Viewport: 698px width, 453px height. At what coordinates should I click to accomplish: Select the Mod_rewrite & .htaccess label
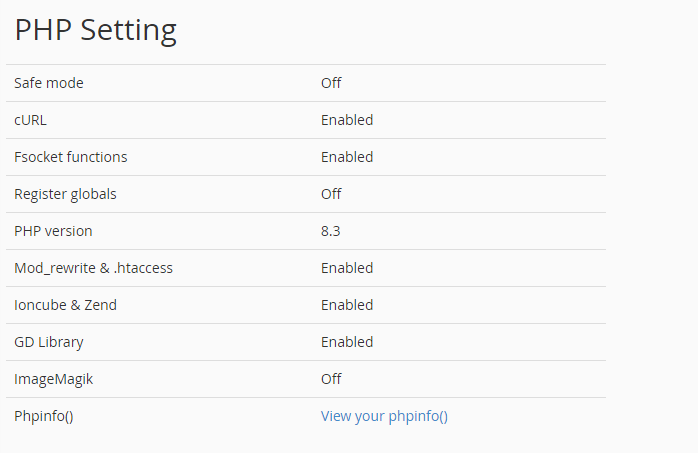tap(93, 268)
